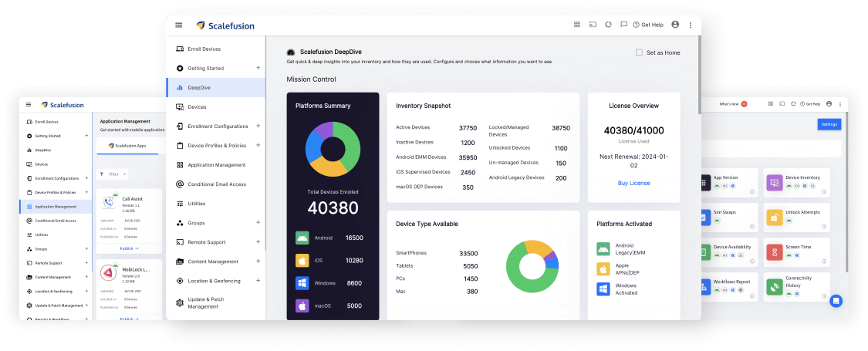Viewport: 868px width, 351px height.
Task: Expand Remote Support plus in front sidebar
Action: click(258, 242)
